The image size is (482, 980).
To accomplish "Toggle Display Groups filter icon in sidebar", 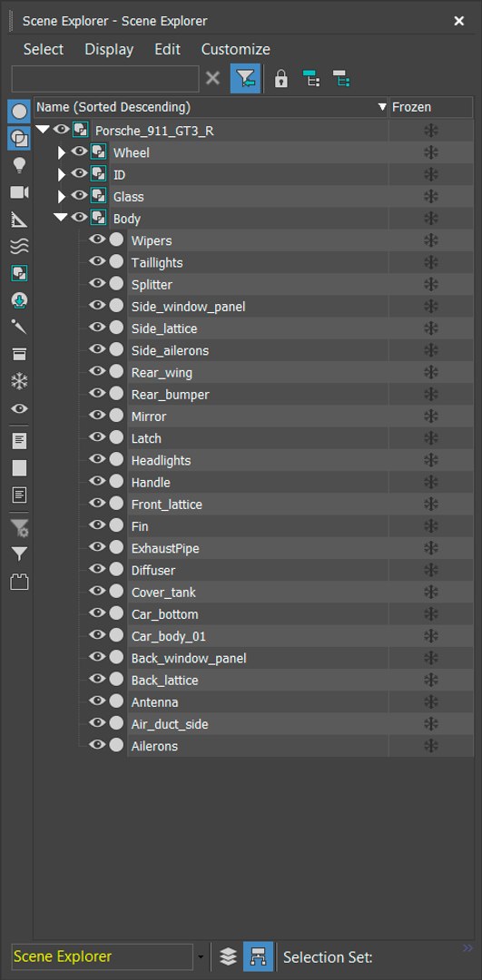I will coord(19,273).
